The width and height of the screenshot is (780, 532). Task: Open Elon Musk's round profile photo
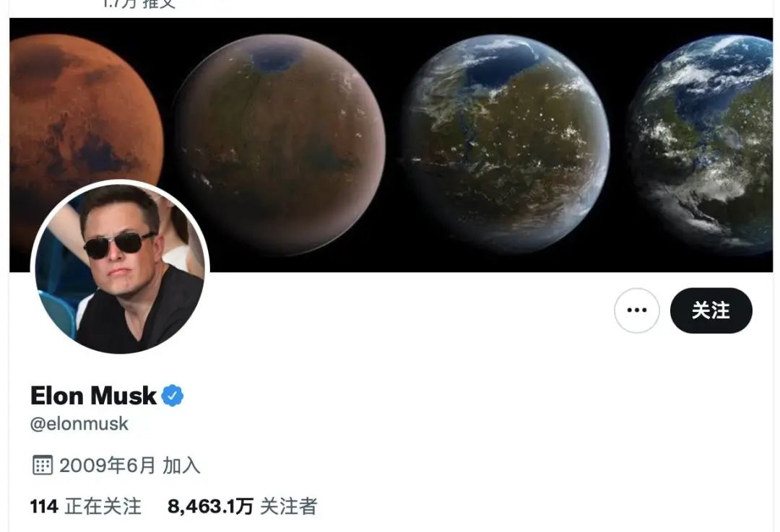click(120, 269)
